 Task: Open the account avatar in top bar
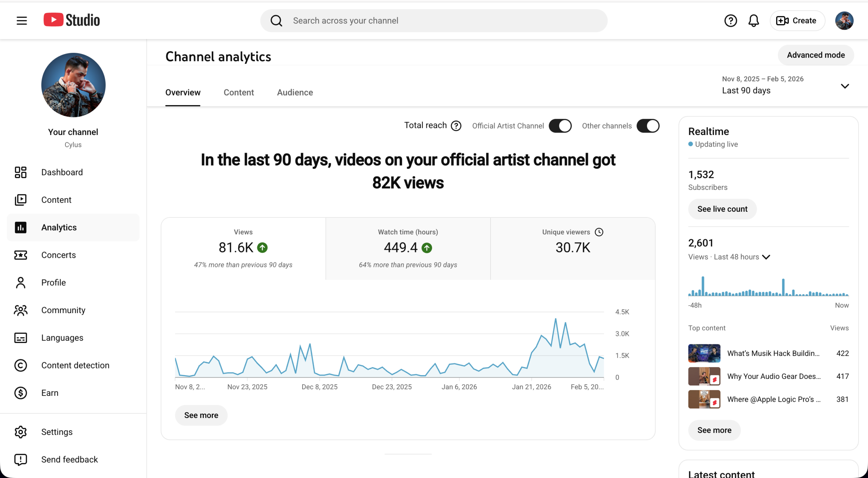(x=844, y=21)
